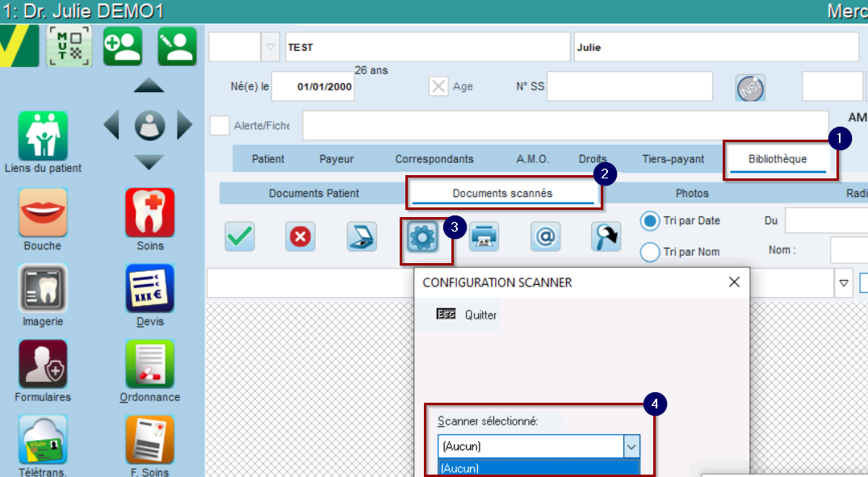Image resolution: width=868 pixels, height=477 pixels.
Task: Add a new patient with plus icon
Action: pos(123,47)
